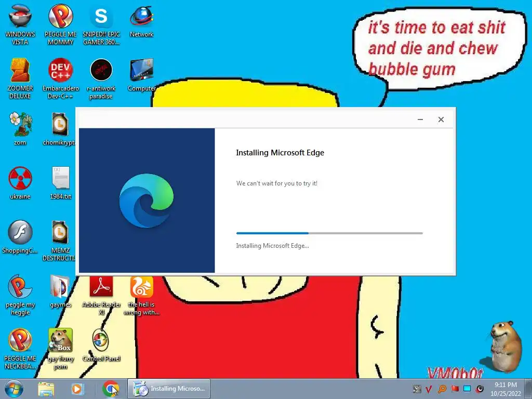
Task: Open Google Chrome from the taskbar
Action: [111, 389]
